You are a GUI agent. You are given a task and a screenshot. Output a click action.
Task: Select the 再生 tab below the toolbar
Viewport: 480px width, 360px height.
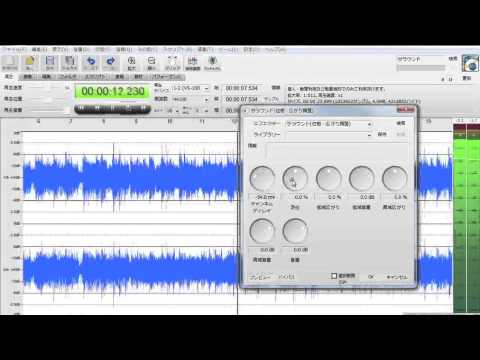pyautogui.click(x=9, y=77)
